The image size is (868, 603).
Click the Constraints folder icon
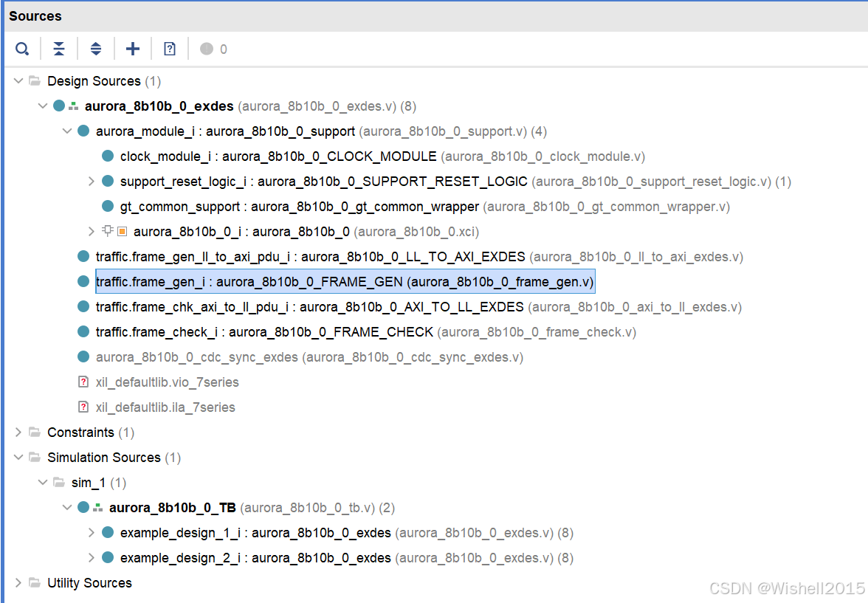coord(35,432)
